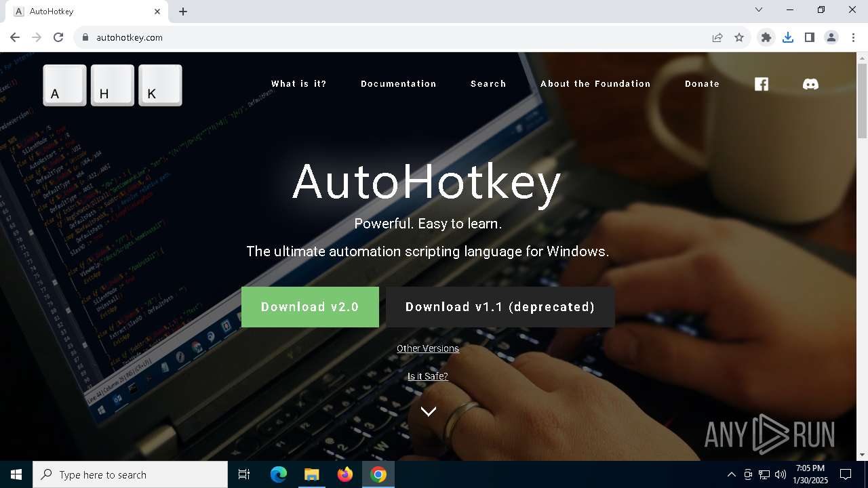Click Download v1.1 (deprecated) button
This screenshot has height=488, width=868.
click(500, 307)
